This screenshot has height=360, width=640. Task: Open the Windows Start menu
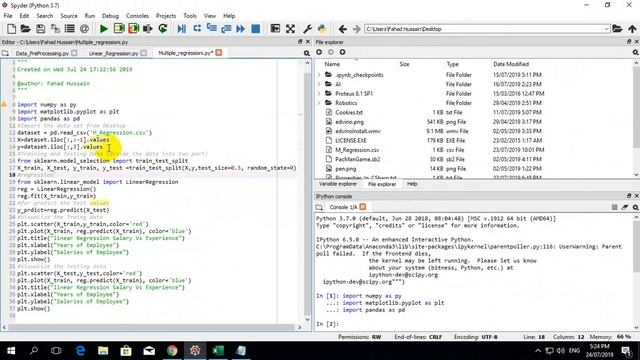click(x=11, y=351)
